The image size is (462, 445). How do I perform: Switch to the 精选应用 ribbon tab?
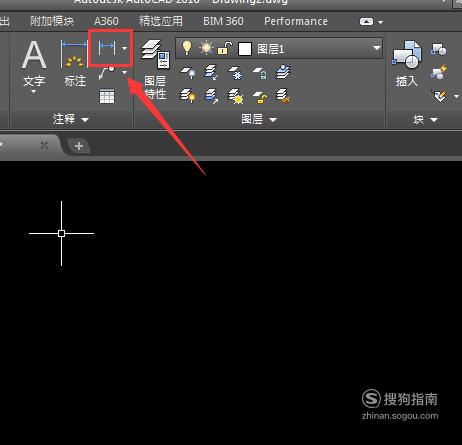pos(161,21)
